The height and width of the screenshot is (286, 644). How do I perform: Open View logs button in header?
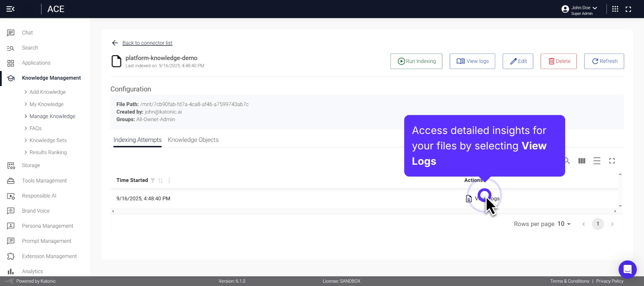pyautogui.click(x=472, y=61)
